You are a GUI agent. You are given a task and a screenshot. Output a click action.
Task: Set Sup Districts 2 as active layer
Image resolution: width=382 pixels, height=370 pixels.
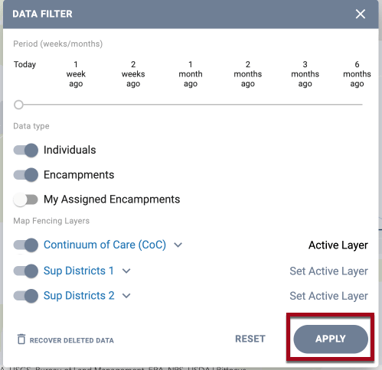[x=329, y=296]
